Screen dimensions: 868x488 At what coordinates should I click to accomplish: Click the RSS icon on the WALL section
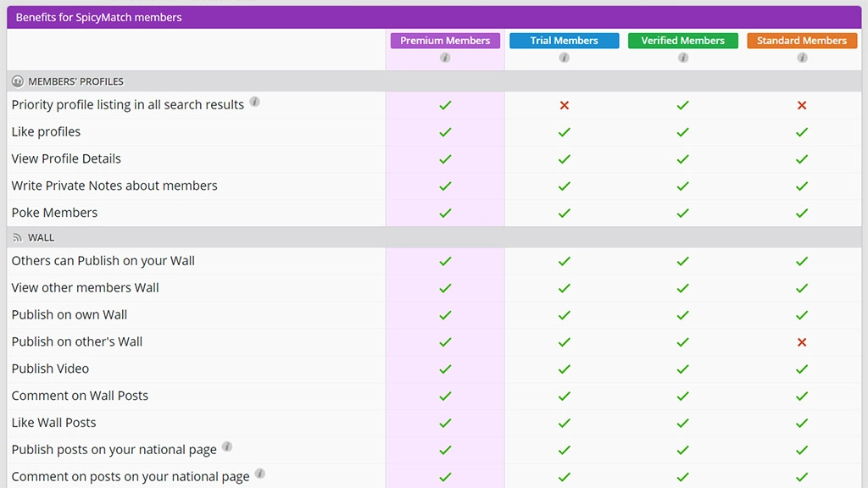click(x=17, y=237)
